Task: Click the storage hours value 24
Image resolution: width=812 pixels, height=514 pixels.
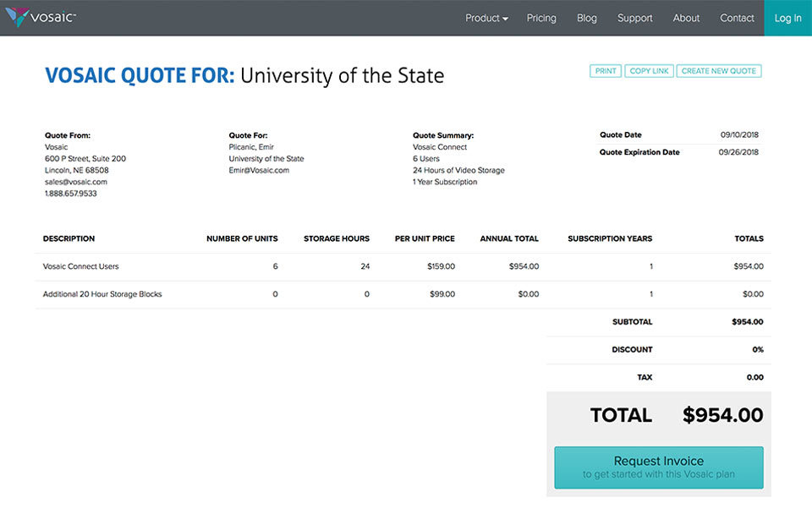Action: click(x=365, y=266)
